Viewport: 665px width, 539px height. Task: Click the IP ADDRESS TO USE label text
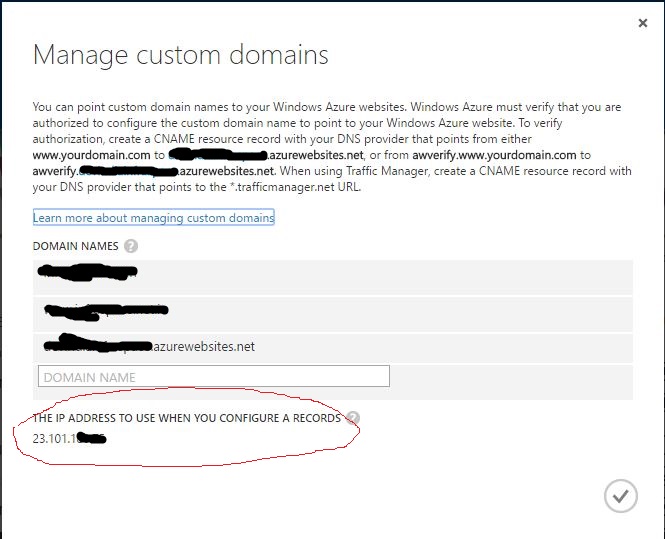point(187,418)
